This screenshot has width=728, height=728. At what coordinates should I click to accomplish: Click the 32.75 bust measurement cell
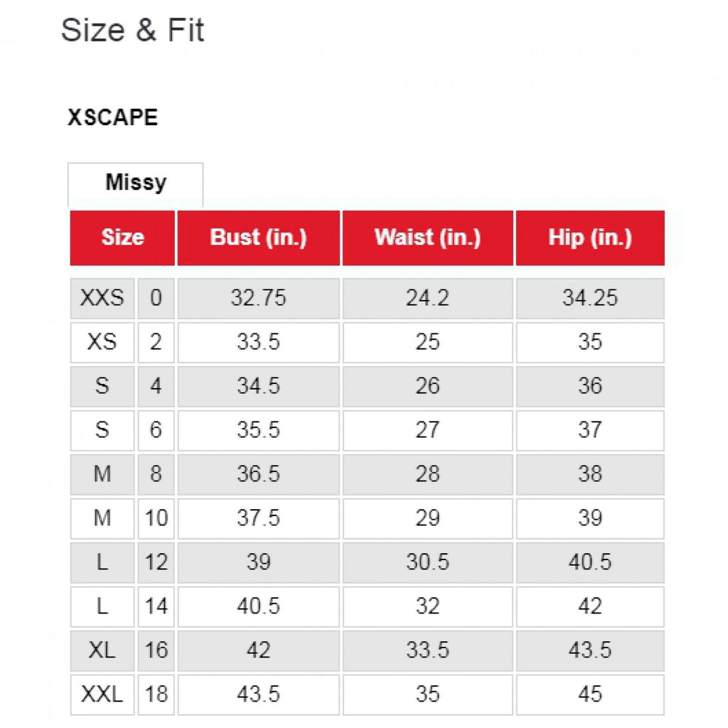(x=258, y=298)
